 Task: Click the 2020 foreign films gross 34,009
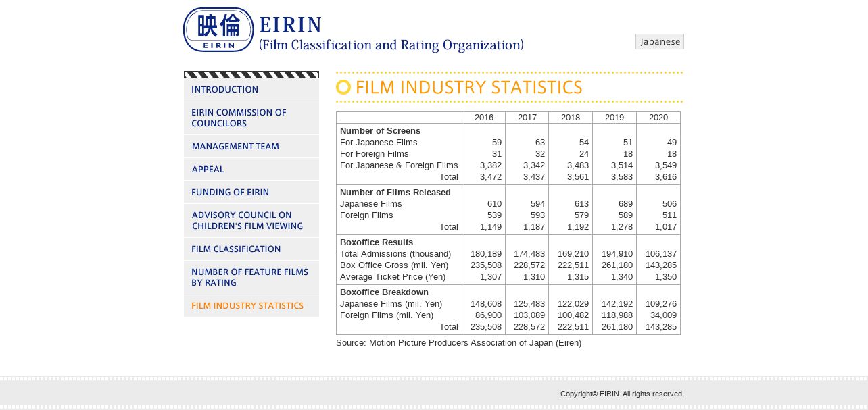pos(663,315)
